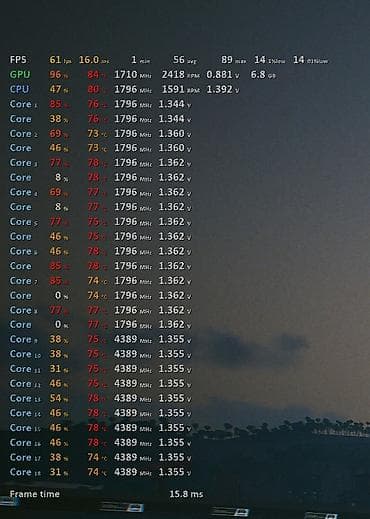Select the 75 °C temperature in Core 11 row
This screenshot has width=370, height=519.
point(97,369)
